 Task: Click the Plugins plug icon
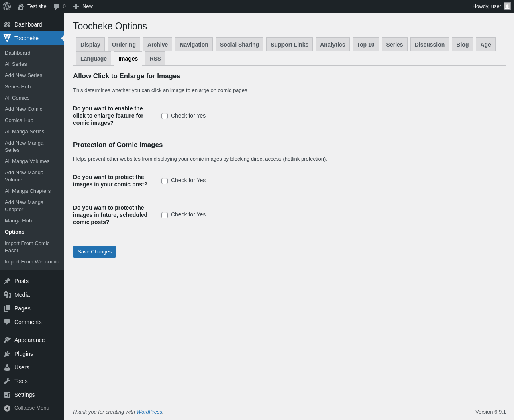tap(7, 354)
